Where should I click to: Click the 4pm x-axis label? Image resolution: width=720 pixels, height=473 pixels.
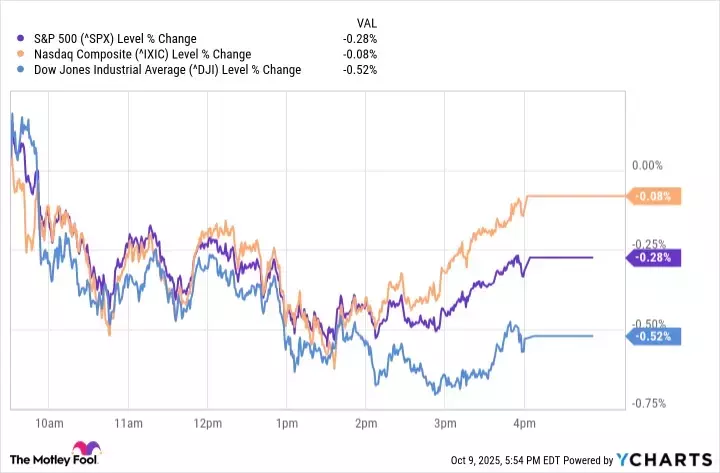(x=524, y=422)
